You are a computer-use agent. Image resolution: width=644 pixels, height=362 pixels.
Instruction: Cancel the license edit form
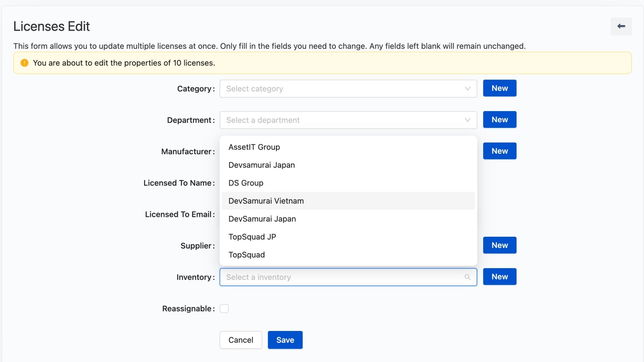(241, 340)
